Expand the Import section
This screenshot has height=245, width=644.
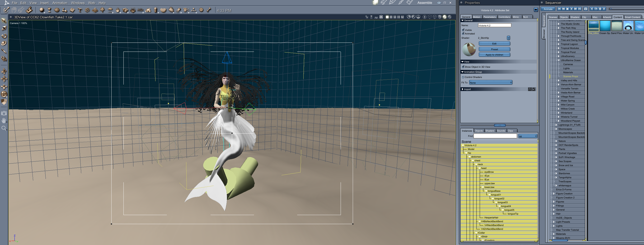tap(462, 89)
